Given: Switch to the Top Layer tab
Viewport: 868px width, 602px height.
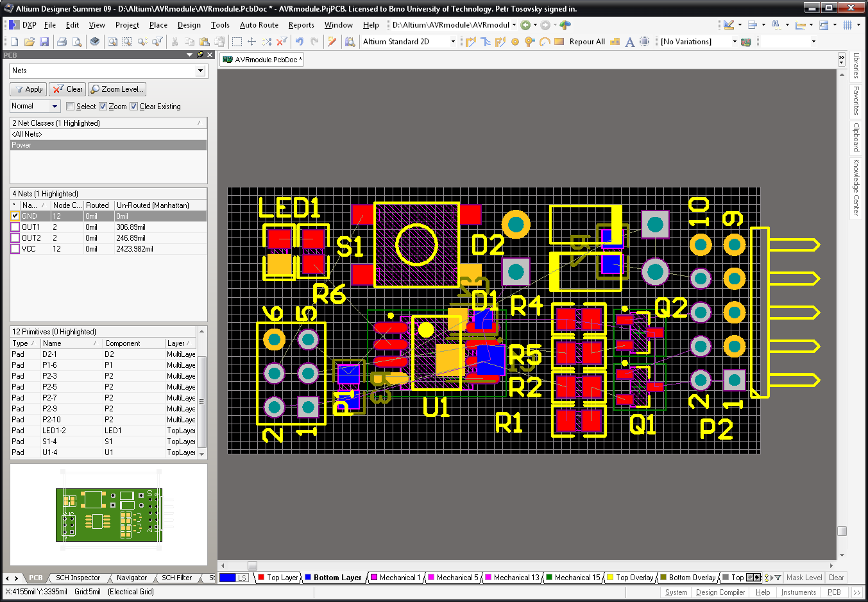Looking at the screenshot, I should [x=278, y=578].
